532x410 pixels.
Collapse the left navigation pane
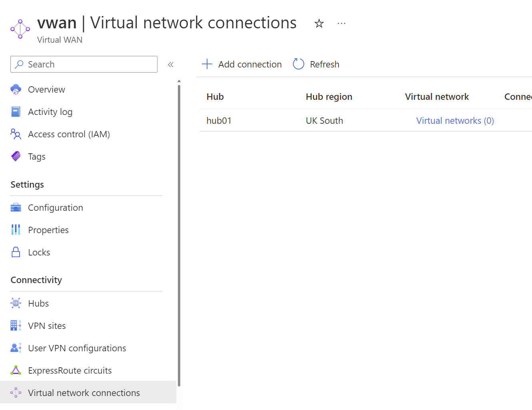pyautogui.click(x=171, y=64)
